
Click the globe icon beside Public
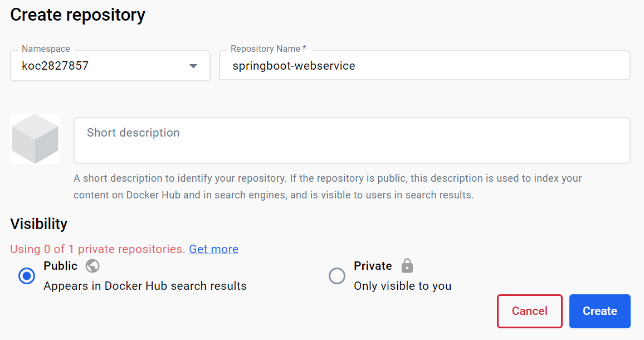92,266
